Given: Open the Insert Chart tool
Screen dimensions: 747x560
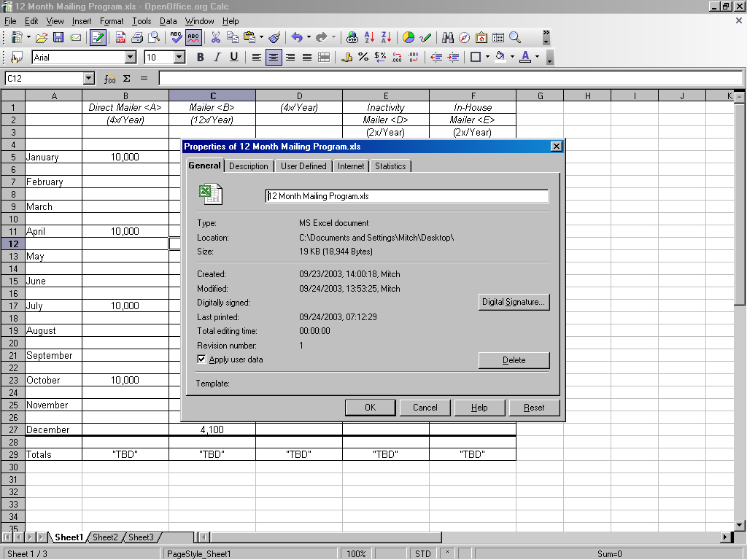Looking at the screenshot, I should [x=409, y=38].
